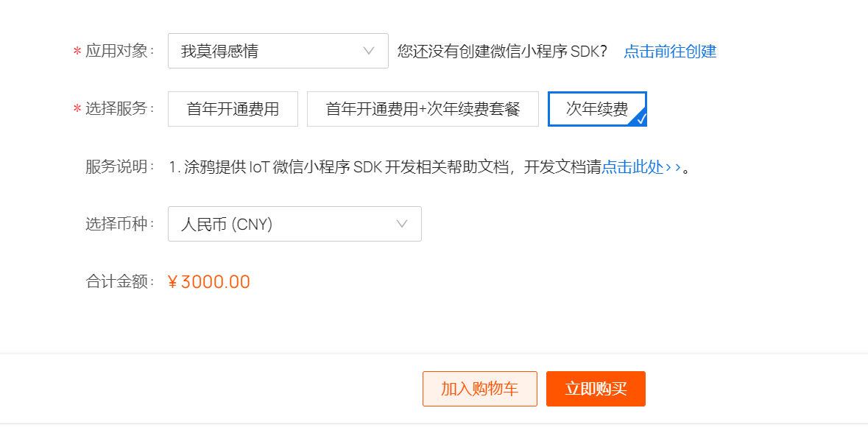Click the double chevron after 点击此处
Image resolution: width=868 pixels, height=447 pixels.
pyautogui.click(x=673, y=167)
